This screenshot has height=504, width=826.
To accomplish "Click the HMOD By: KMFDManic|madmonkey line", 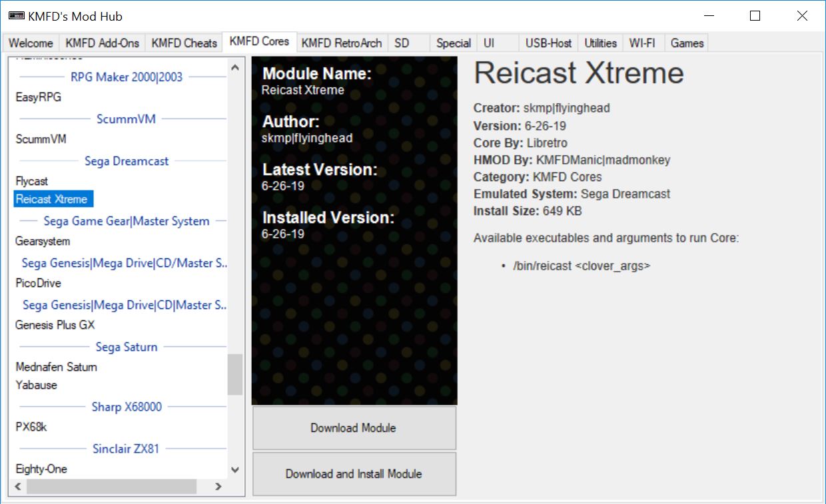I will coord(572,160).
